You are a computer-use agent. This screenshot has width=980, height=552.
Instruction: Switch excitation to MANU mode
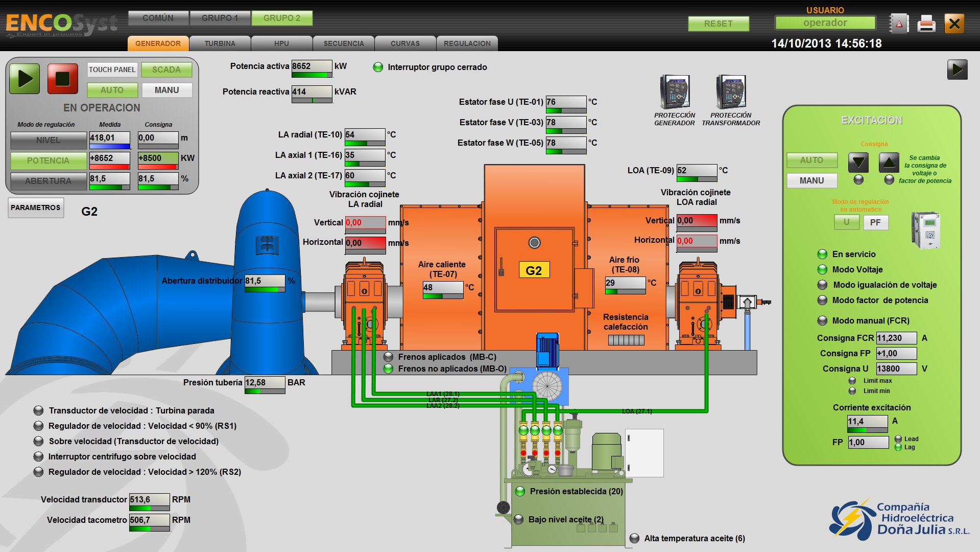click(x=811, y=180)
